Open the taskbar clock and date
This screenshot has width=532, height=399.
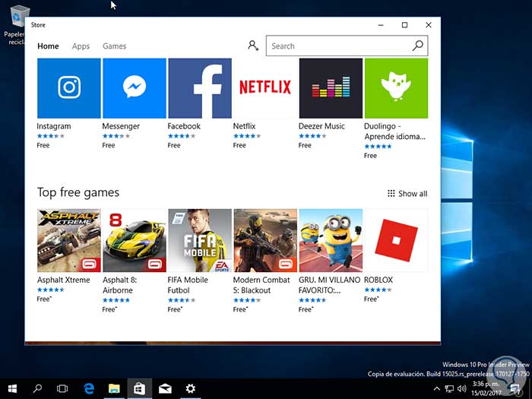pyautogui.click(x=486, y=389)
